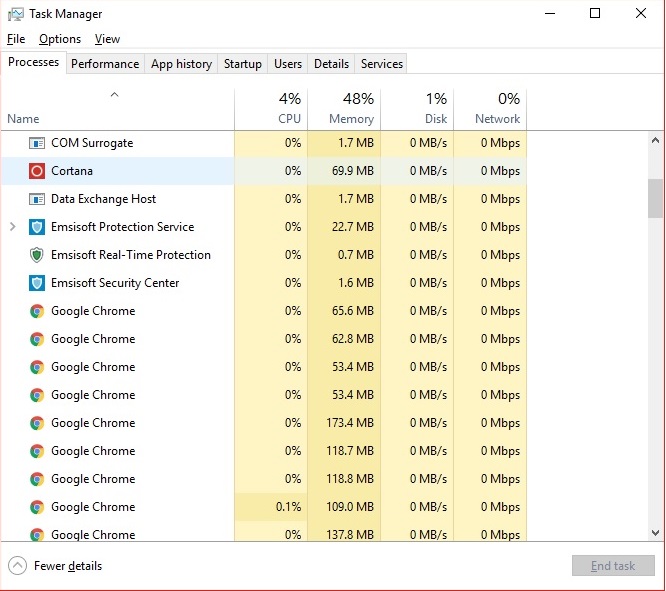Select the Data Exchange Host process name
666x591 pixels.
coord(104,199)
